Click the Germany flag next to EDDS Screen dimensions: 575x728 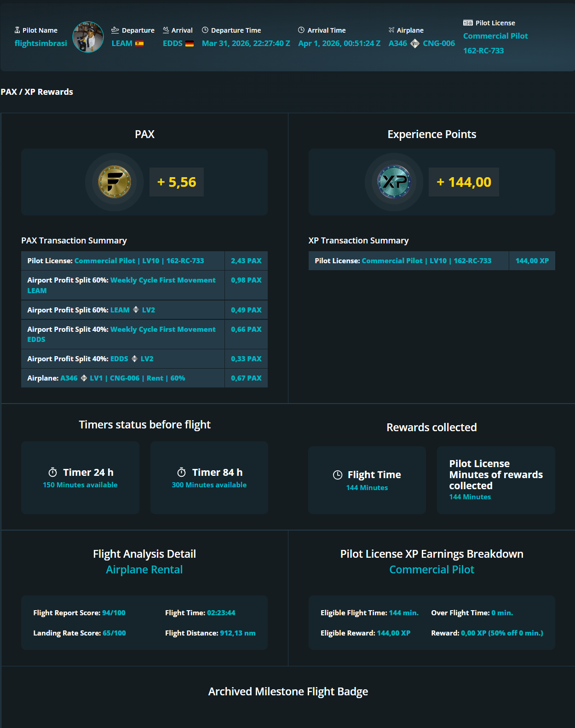190,44
